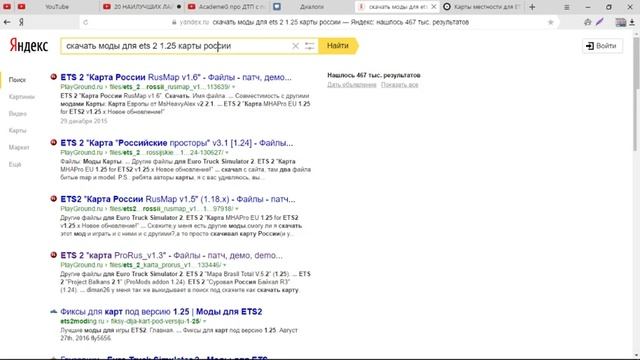This screenshot has height=360, width=640.
Task: Click the address bar page title text
Action: pyautogui.click(x=340, y=22)
